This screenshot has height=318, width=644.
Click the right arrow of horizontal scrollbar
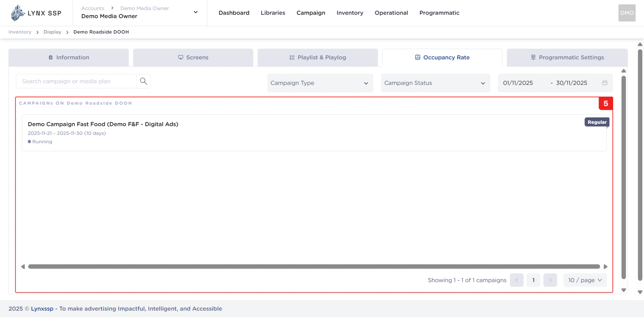coord(605,267)
